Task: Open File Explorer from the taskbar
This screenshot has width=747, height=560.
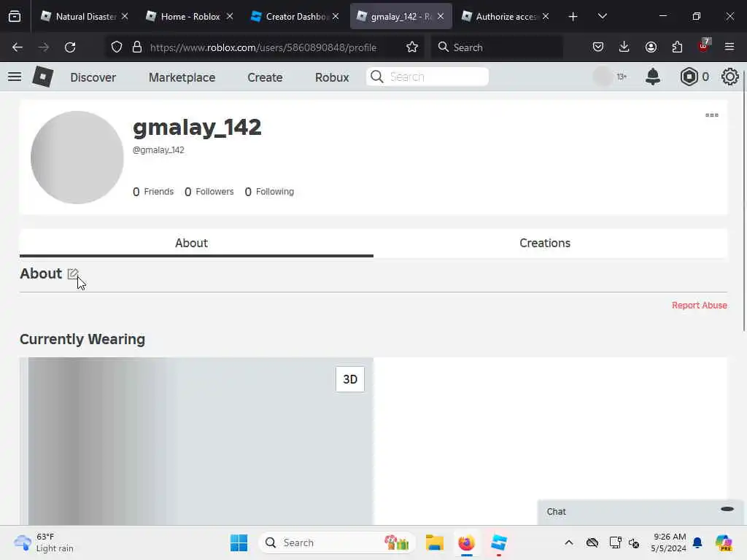Action: (x=435, y=542)
